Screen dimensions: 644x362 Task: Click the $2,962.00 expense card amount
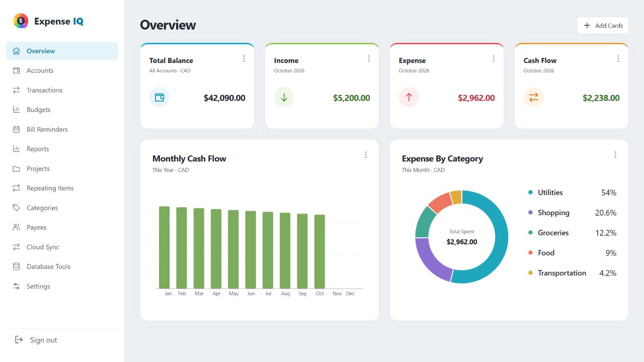click(476, 98)
